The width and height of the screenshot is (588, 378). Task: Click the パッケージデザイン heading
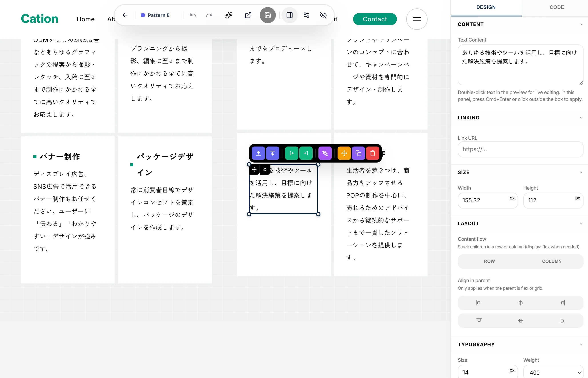[x=165, y=165]
